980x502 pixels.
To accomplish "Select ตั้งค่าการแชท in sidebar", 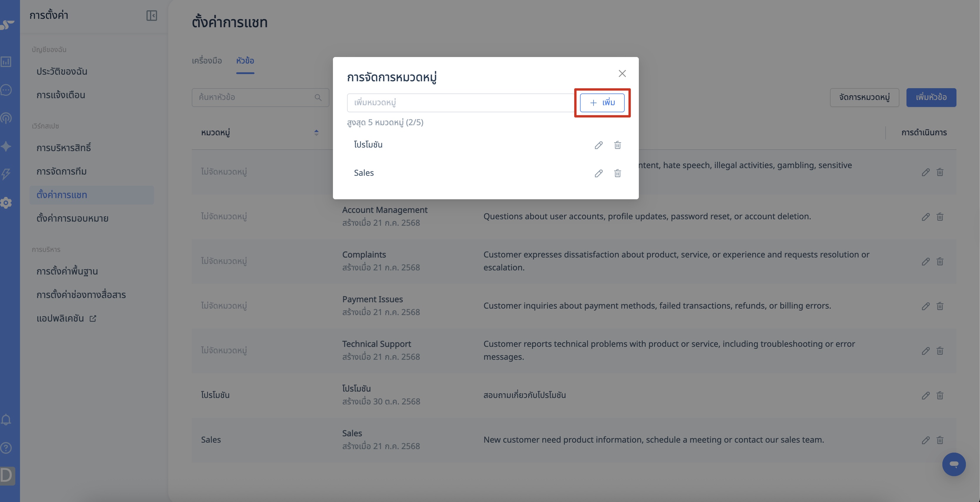I will tap(92, 195).
